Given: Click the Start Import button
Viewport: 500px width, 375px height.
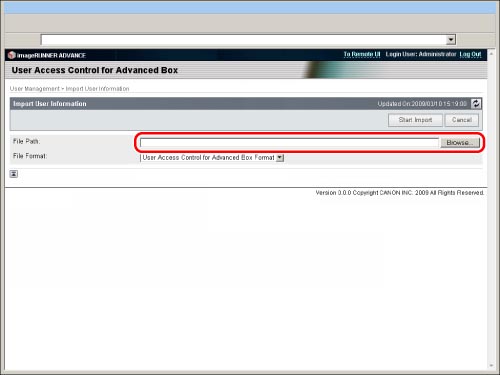Looking at the screenshot, I should tap(415, 120).
